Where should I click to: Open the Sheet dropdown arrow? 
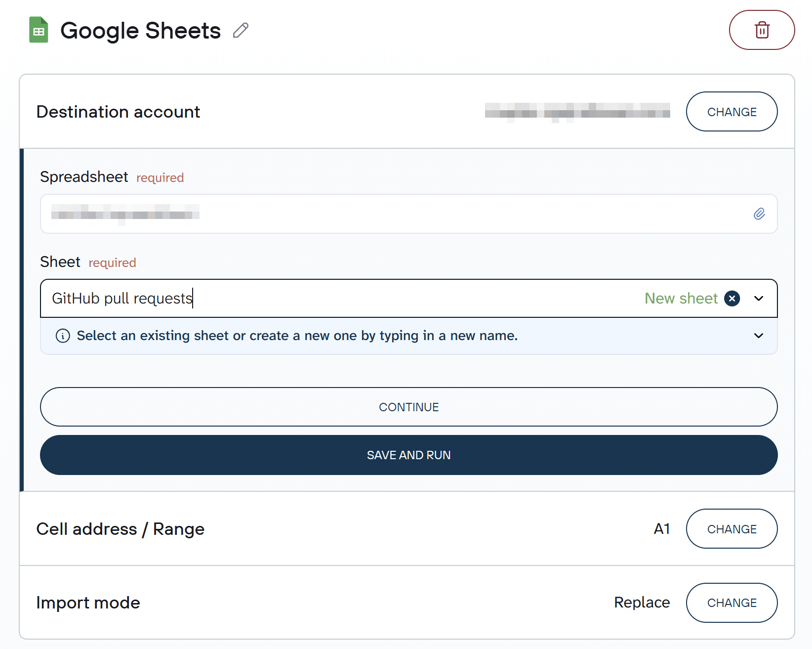pos(759,299)
